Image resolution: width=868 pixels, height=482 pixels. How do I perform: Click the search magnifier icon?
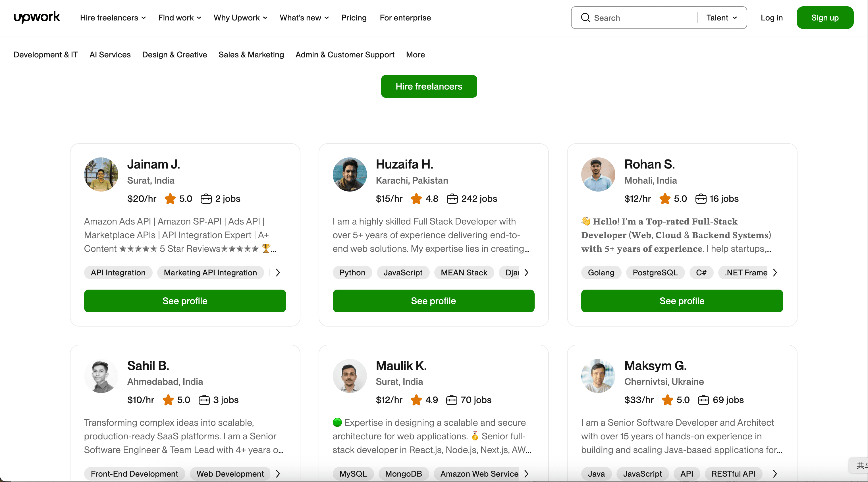tap(585, 18)
